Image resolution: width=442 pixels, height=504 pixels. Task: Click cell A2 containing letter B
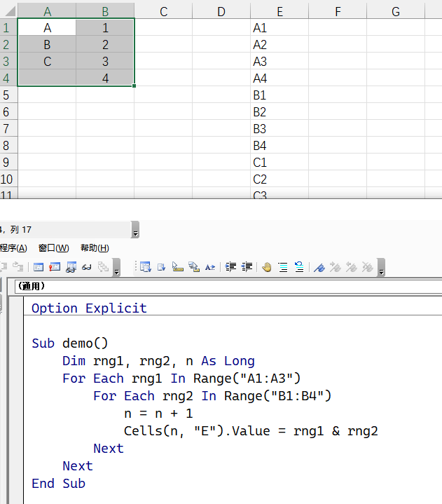(x=47, y=45)
